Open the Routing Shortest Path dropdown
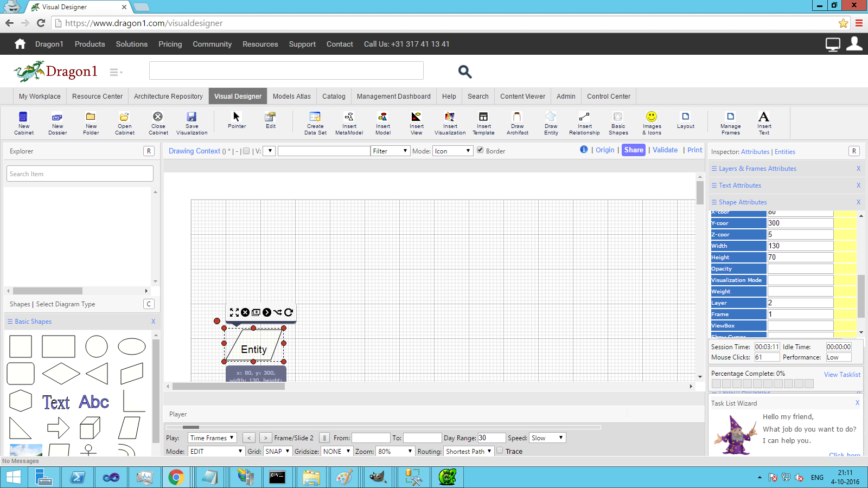 pos(469,451)
